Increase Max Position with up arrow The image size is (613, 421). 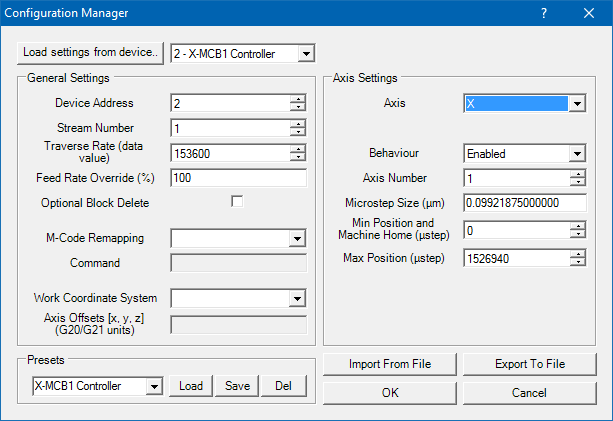(577, 254)
